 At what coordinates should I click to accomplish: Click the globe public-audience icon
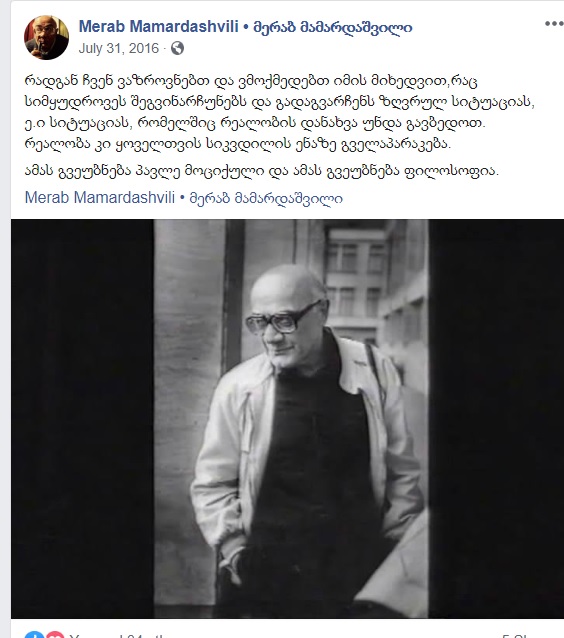pos(177,48)
